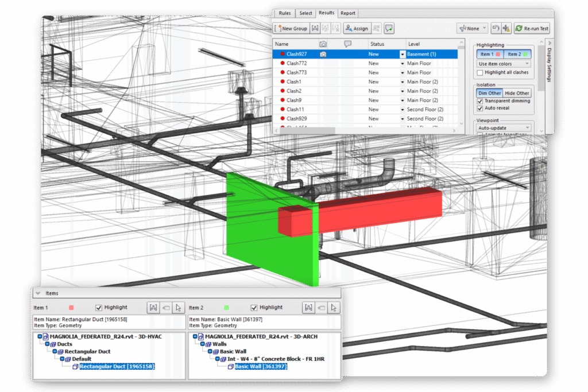The height and width of the screenshot is (392, 588).
Task: Toggle Item 1 highlighting button in Display Settings
Action: coord(490,55)
